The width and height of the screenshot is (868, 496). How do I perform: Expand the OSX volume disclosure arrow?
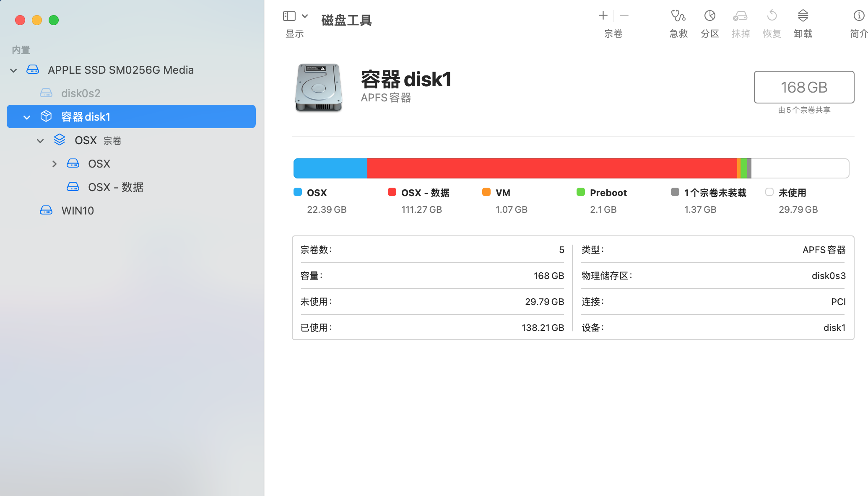pyautogui.click(x=54, y=164)
